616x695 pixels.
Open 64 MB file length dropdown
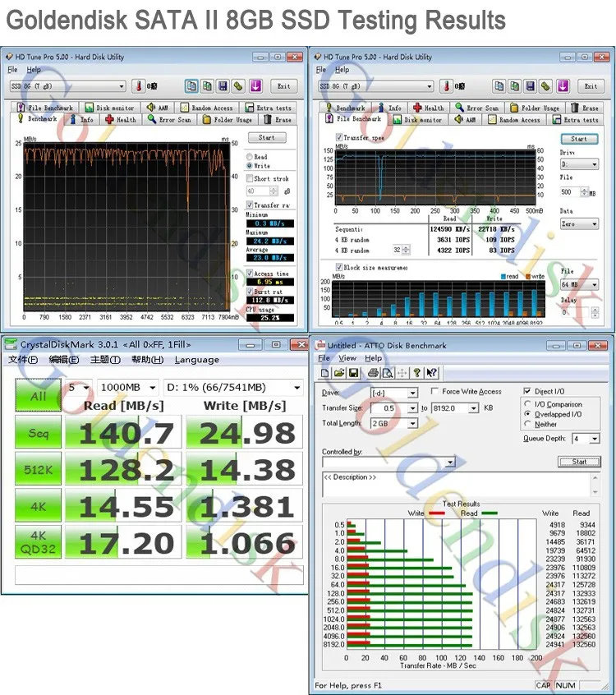[579, 284]
